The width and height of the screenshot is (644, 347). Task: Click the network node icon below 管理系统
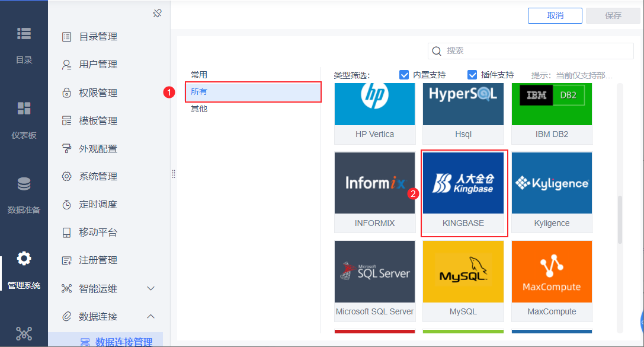pos(24,333)
